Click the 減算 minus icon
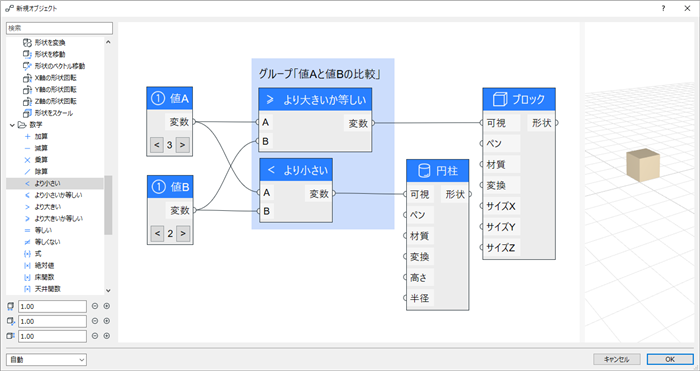700x371 pixels. click(27, 148)
